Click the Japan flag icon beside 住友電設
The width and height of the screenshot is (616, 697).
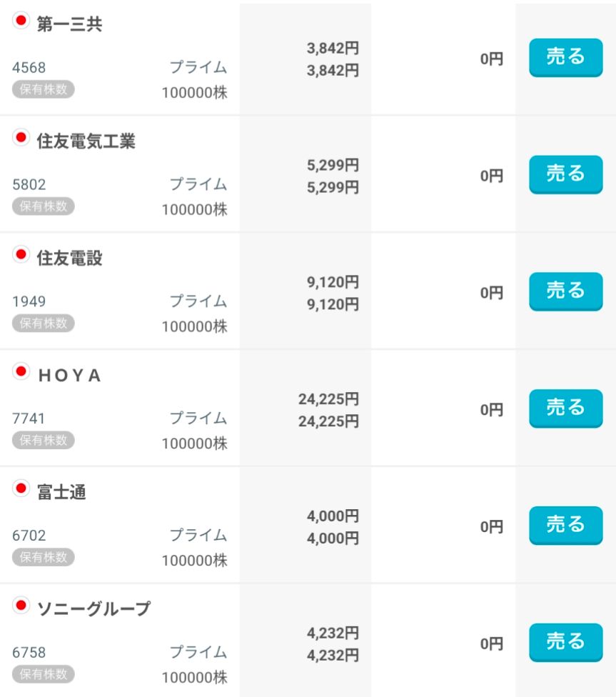point(21,254)
